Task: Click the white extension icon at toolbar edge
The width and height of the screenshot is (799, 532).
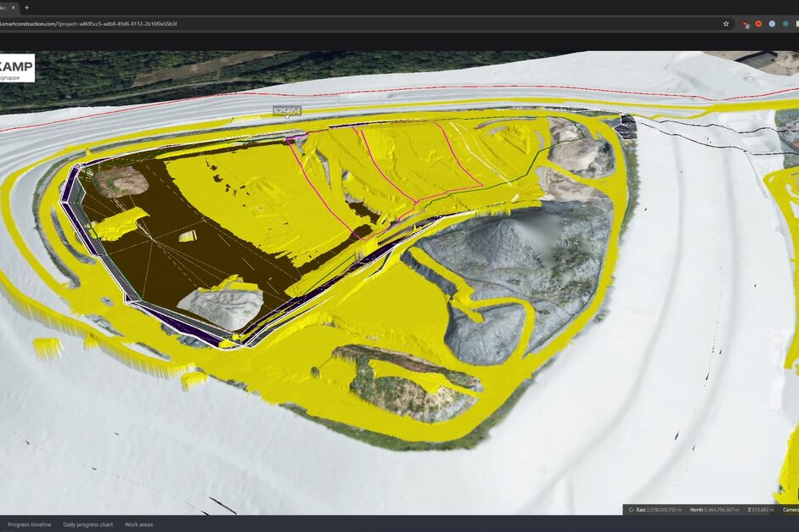Action: pyautogui.click(x=797, y=24)
